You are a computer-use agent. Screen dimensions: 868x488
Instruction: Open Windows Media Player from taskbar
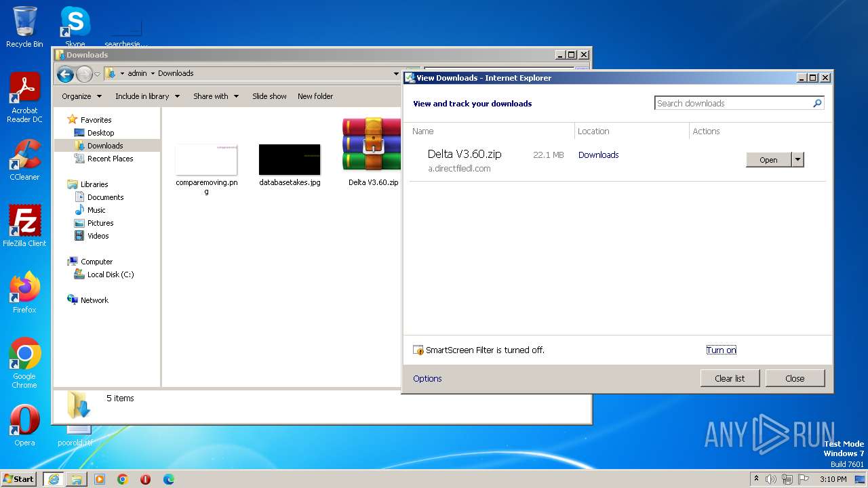point(100,479)
